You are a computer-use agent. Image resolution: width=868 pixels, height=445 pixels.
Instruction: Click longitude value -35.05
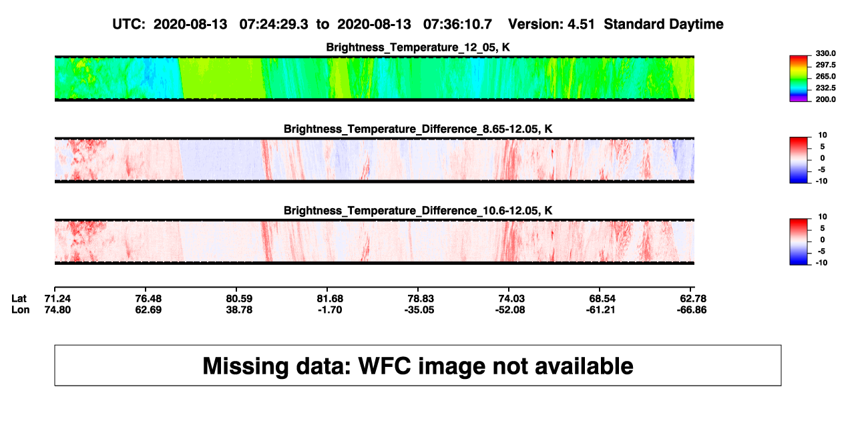click(x=420, y=310)
